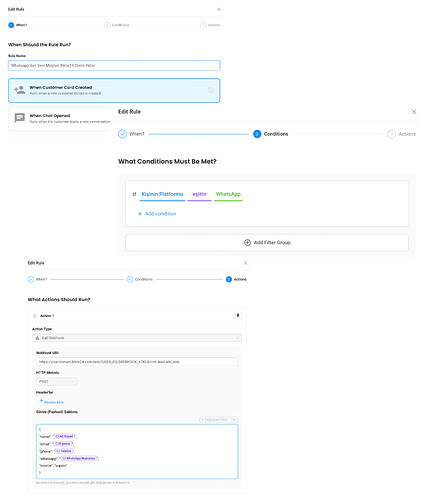Open the Değişken Ekle variable dropdown
Viewport: 423px width, 500px height.
(x=219, y=419)
